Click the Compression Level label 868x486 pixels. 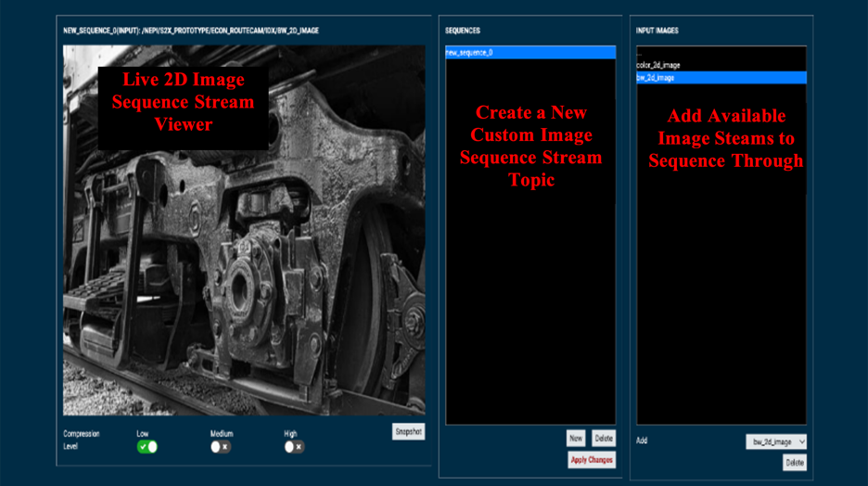click(x=82, y=440)
